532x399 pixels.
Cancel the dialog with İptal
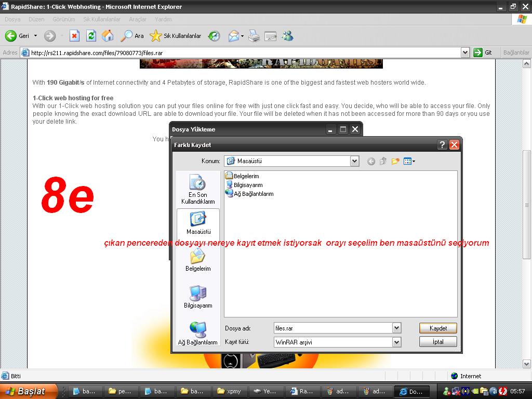(438, 342)
